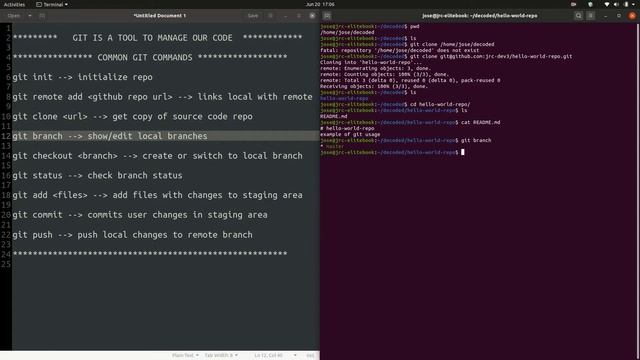Close the terminal window with orange button

632,16
